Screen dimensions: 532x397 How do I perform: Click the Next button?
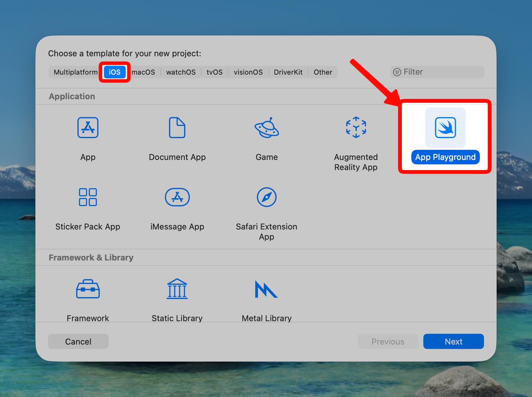click(x=454, y=341)
